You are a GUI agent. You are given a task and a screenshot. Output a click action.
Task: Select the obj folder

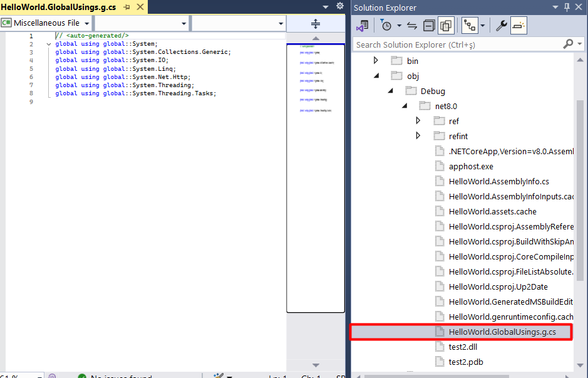(413, 76)
